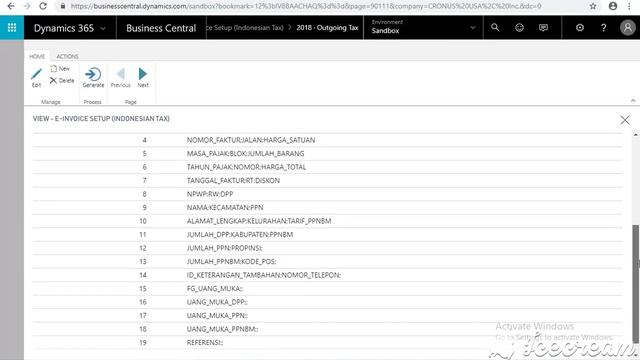Select the 2018 · Outgoing Tax breadcrumb
Viewport: 640px width, 360px height.
coord(327,28)
